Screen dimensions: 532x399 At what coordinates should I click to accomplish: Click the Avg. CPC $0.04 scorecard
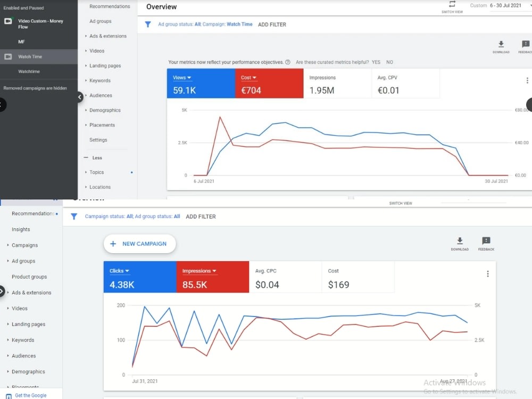(x=285, y=277)
